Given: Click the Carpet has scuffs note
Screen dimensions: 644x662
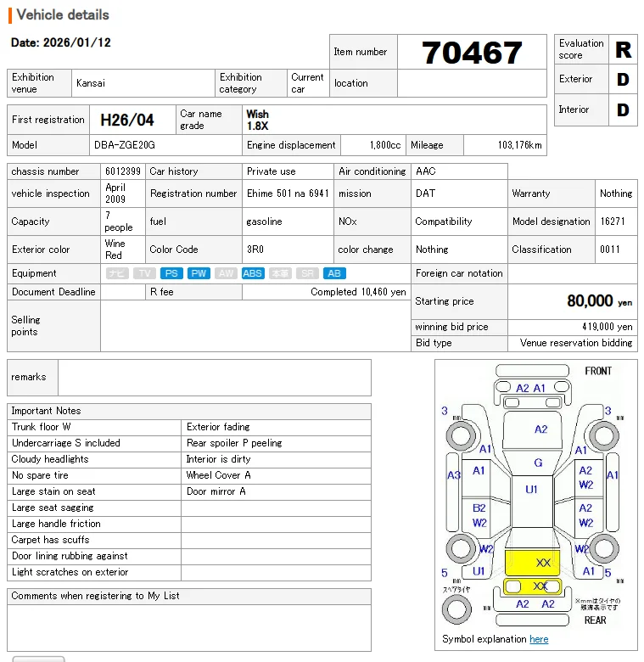Looking at the screenshot, I should [51, 540].
